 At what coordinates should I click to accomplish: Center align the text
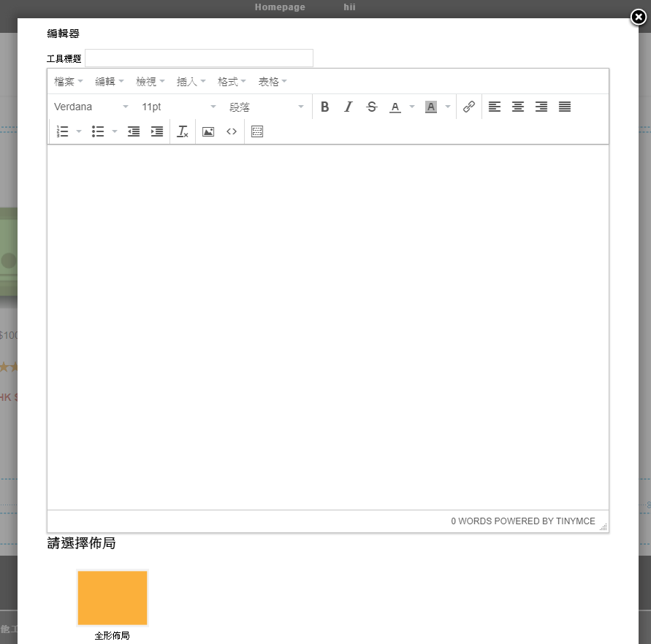[x=518, y=107]
